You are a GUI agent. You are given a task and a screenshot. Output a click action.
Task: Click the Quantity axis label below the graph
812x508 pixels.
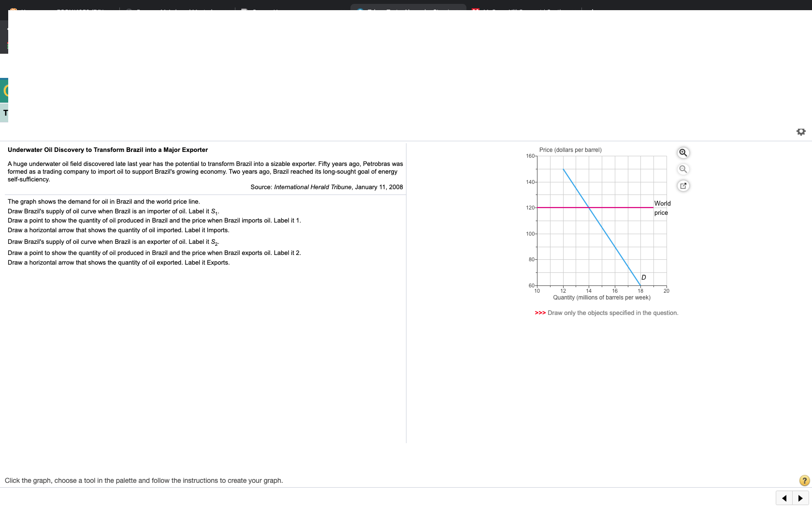pos(602,298)
